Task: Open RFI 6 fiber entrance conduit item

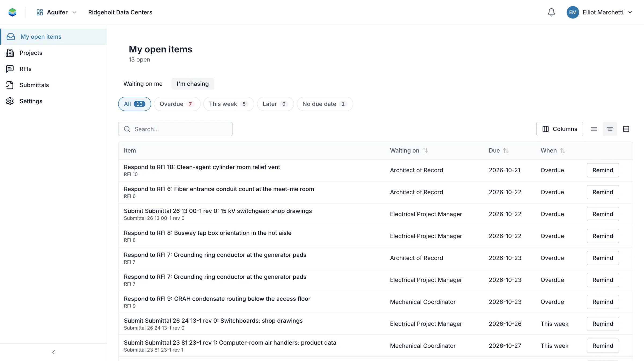Action: tap(219, 189)
